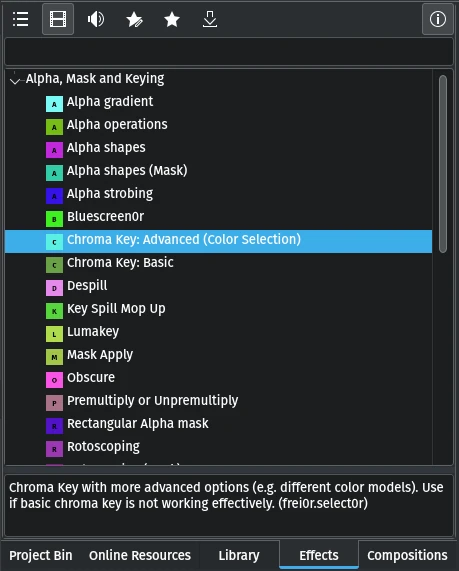Click the effects search input field
Viewport: 459px width, 571px height.
pos(229,51)
